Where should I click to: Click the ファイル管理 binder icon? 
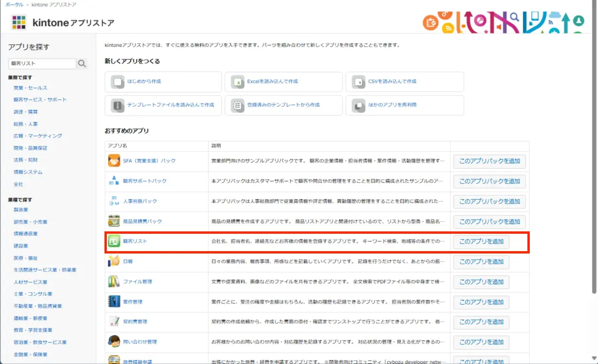click(x=114, y=282)
